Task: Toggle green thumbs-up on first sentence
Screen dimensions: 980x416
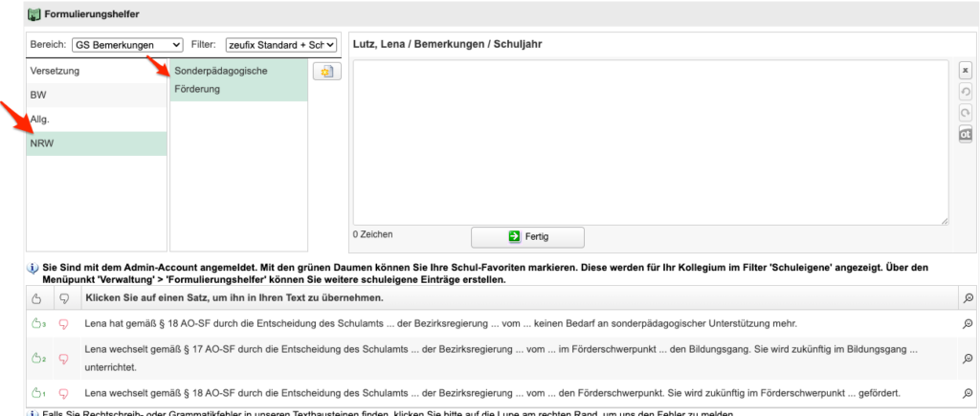Action: click(x=37, y=324)
